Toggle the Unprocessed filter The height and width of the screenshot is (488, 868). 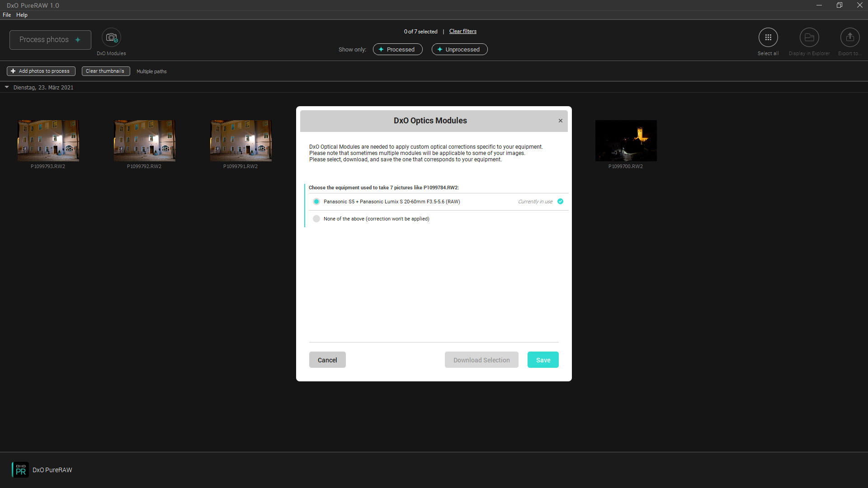460,49
